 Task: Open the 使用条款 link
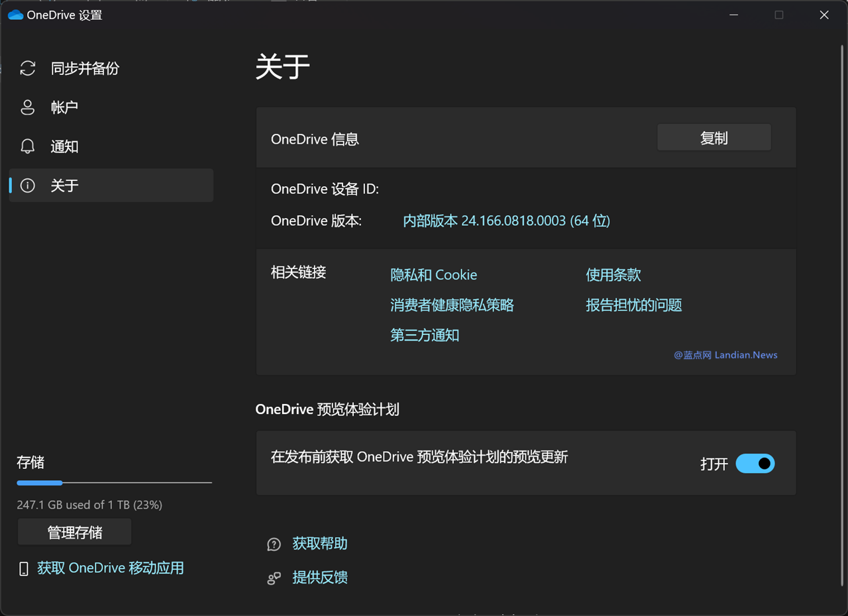613,275
